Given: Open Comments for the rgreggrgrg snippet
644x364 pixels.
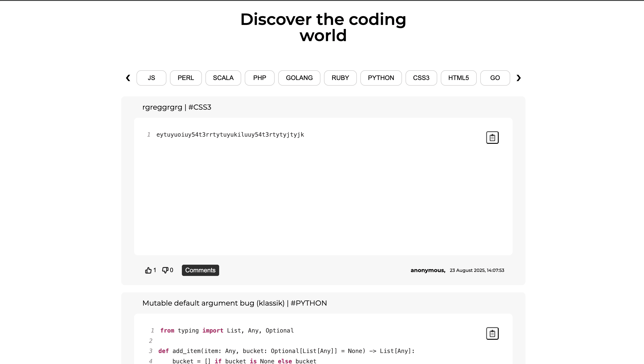Looking at the screenshot, I should pos(200,270).
